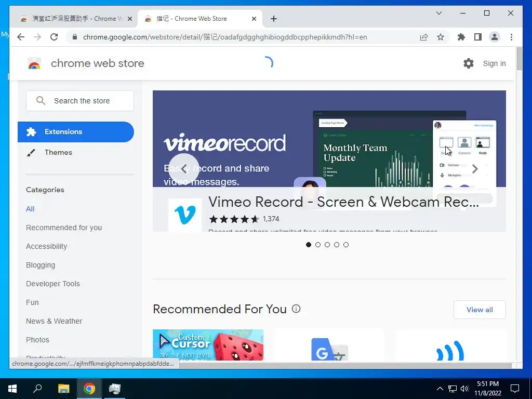Image resolution: width=532 pixels, height=399 pixels.
Task: Share this page via share icon
Action: click(x=424, y=37)
